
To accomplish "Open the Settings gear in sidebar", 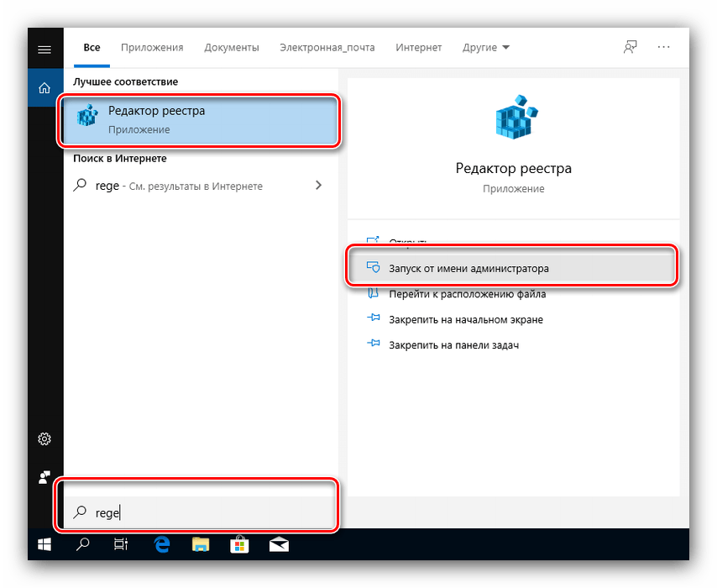I will point(44,439).
